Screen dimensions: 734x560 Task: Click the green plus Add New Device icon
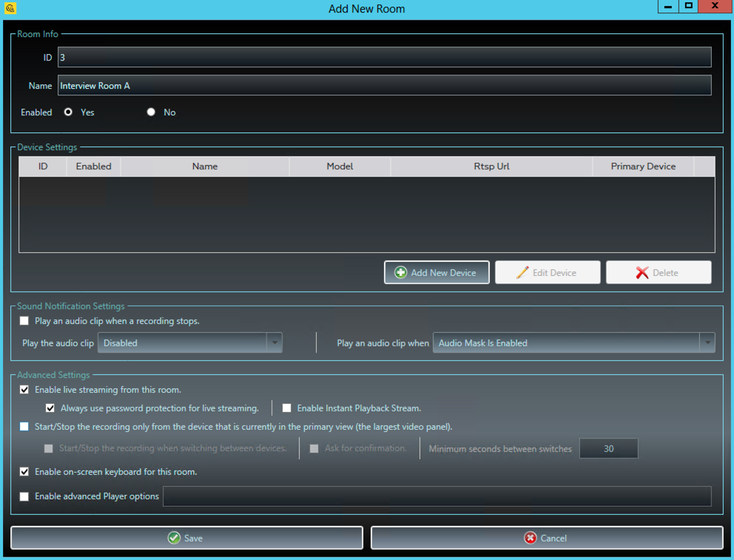pos(400,272)
